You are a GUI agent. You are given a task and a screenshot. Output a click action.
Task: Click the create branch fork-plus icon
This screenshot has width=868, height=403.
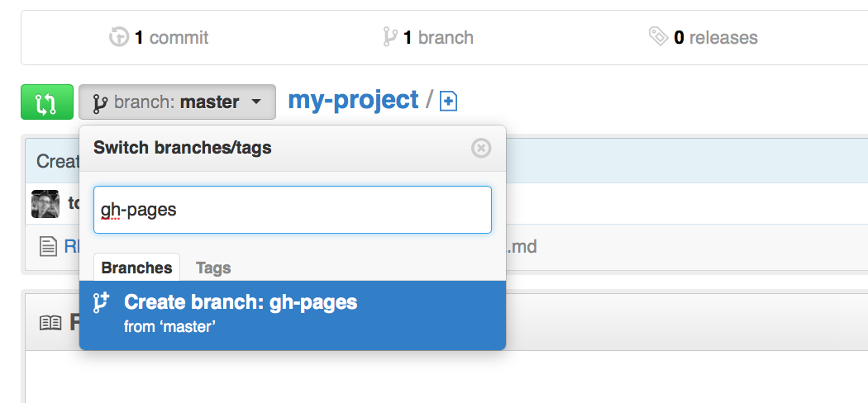102,303
